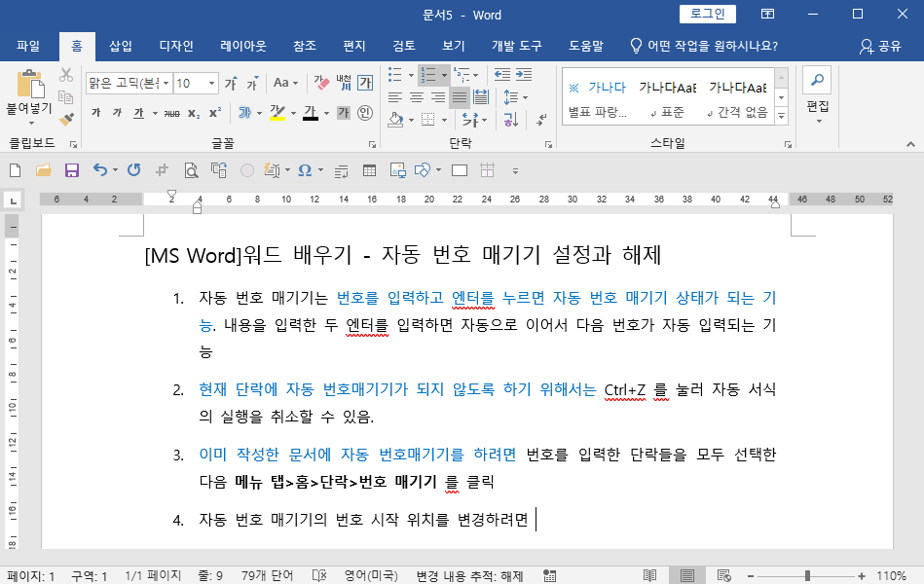
Task: Apply strikethrough formatting
Action: (x=172, y=113)
